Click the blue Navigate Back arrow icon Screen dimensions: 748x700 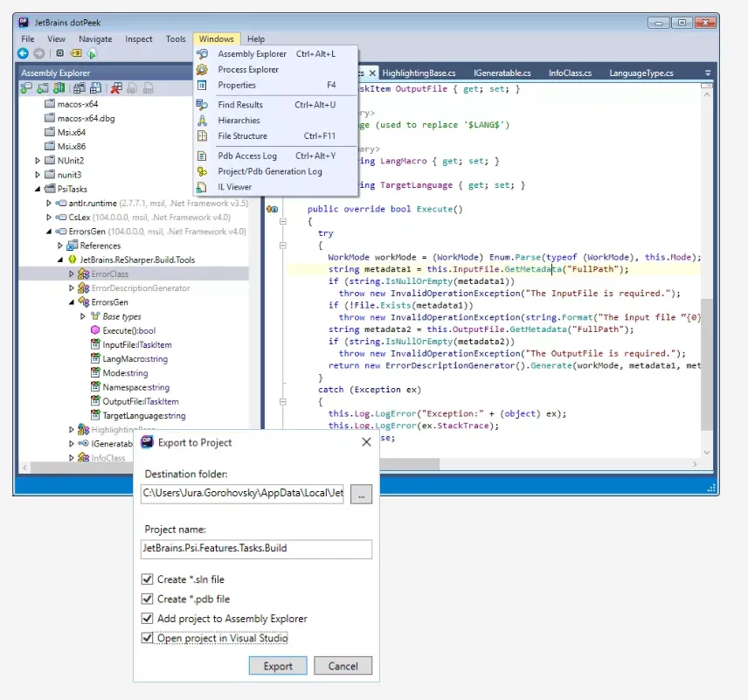tap(23, 53)
